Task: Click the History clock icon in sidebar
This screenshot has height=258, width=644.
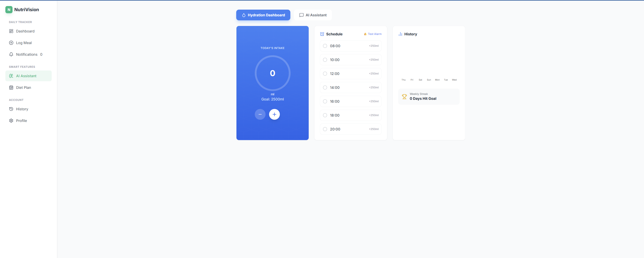Action: (x=11, y=109)
